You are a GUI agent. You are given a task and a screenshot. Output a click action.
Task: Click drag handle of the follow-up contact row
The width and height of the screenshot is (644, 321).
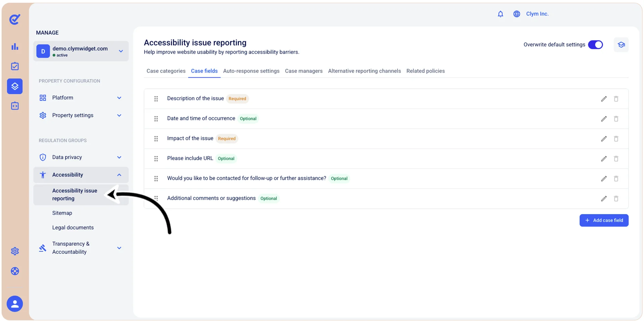click(156, 178)
